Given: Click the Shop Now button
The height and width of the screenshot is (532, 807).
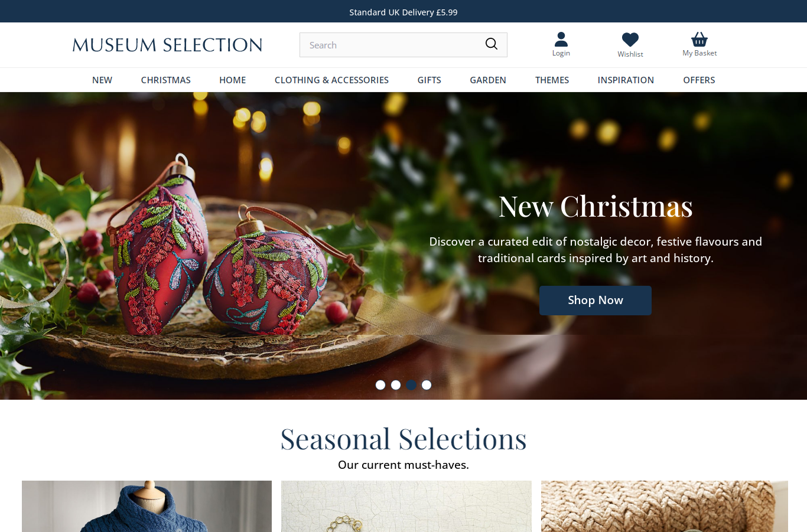Looking at the screenshot, I should click(596, 301).
